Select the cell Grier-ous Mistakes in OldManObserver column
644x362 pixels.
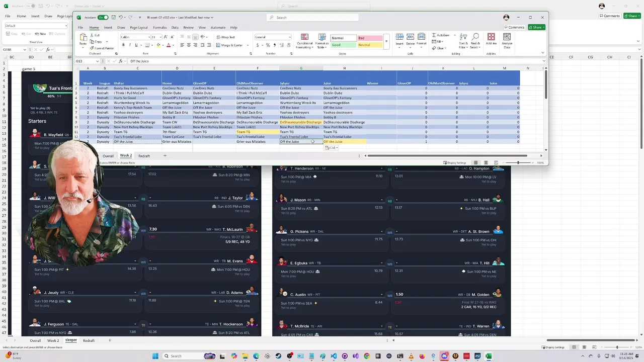click(x=257, y=142)
